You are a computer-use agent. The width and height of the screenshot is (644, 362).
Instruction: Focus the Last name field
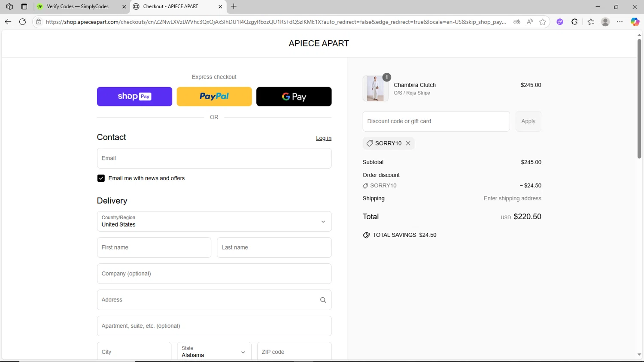pyautogui.click(x=274, y=247)
